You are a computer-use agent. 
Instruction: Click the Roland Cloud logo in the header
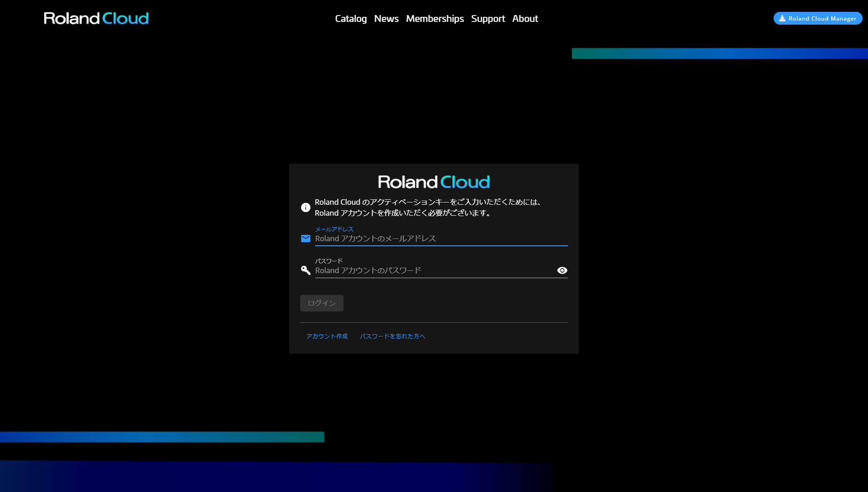click(96, 18)
